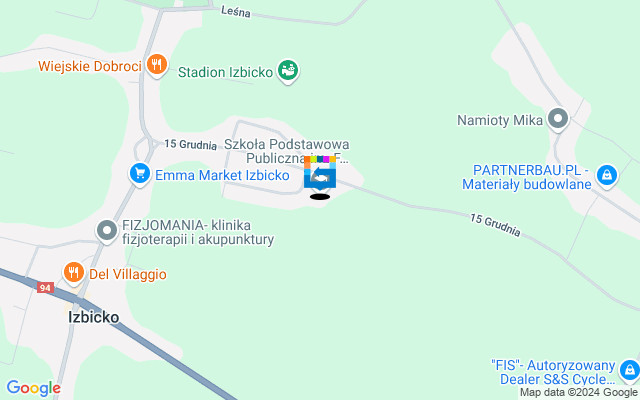Screen dimensions: 640x400
Task: Click the Wiejskie Dobroci restaurant pin
Action: click(x=157, y=65)
